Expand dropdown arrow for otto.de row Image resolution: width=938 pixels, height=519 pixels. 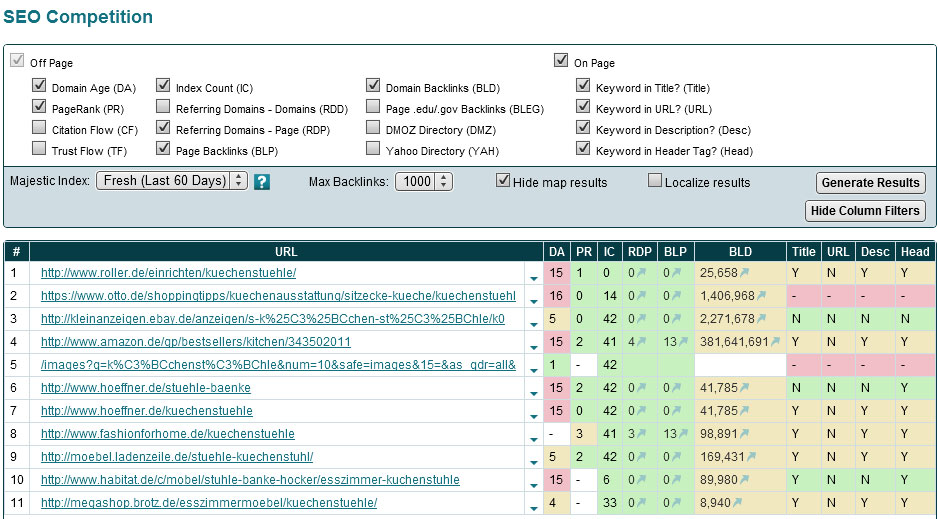(534, 302)
